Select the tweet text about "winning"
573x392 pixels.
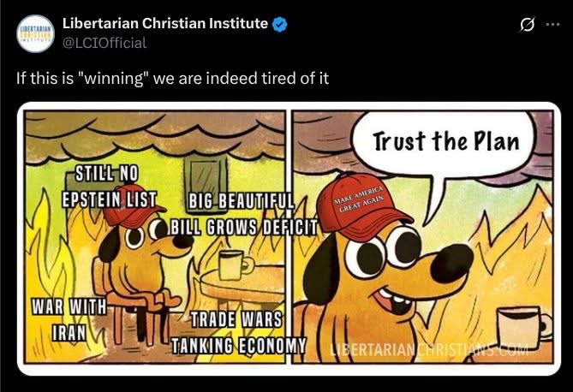pos(172,78)
